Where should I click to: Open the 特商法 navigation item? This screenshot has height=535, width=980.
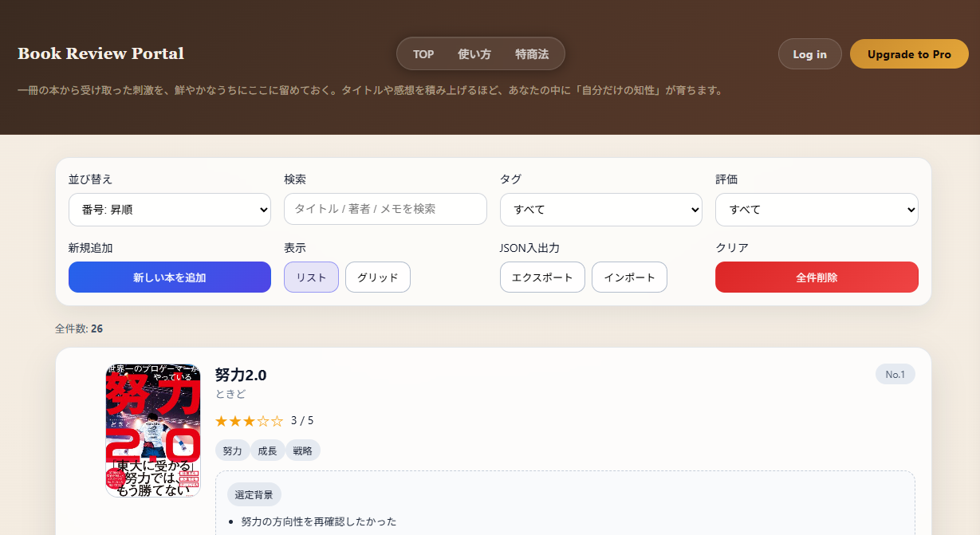[532, 54]
